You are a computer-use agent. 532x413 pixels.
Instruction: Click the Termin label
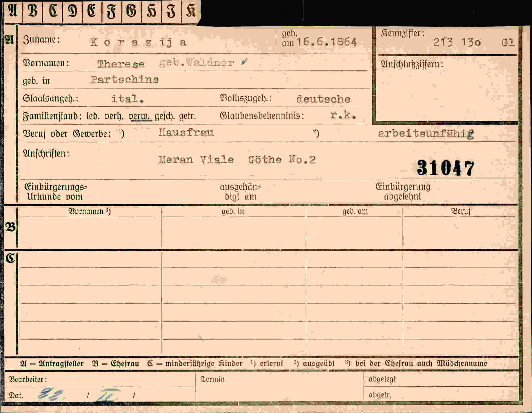(x=212, y=379)
